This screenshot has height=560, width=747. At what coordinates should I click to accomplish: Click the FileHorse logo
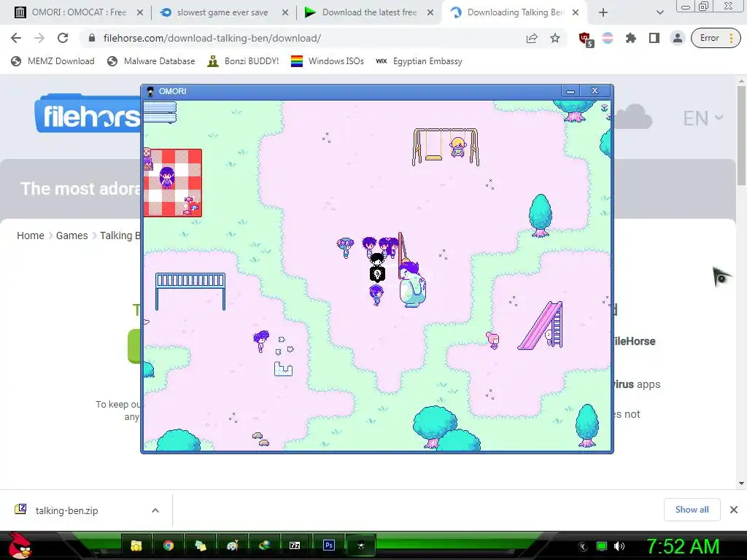tap(88, 114)
